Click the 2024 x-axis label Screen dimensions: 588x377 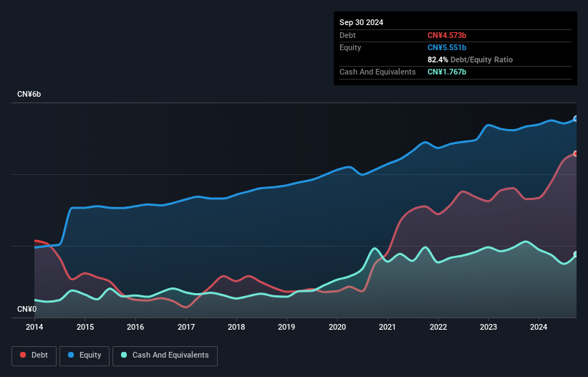tap(539, 327)
